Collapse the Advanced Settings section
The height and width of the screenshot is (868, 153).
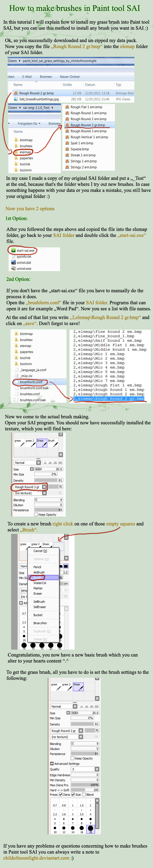[52, 763]
